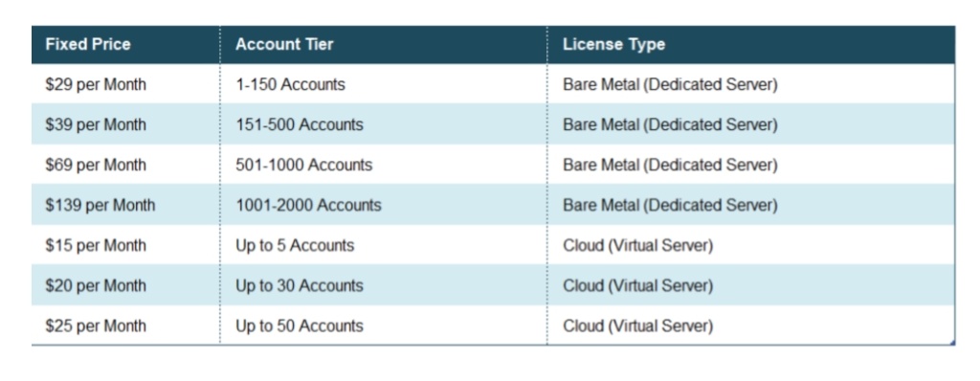This screenshot has height=381, width=980.
Task: Select Bare Metal license in $29 row
Action: coord(750,84)
